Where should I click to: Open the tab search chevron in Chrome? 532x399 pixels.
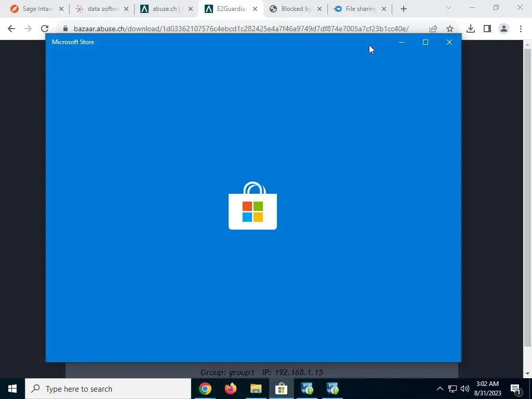tap(448, 7)
